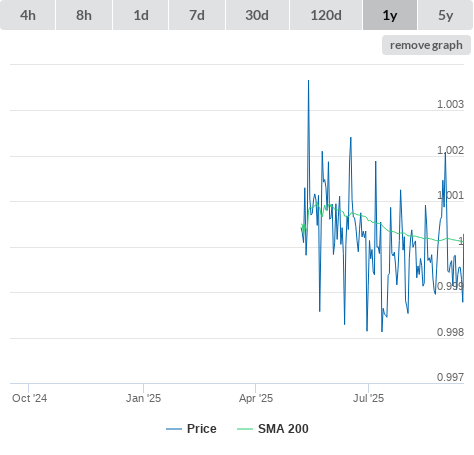Click the Jan '25 axis label
The width and height of the screenshot is (474, 455).
pos(143,398)
